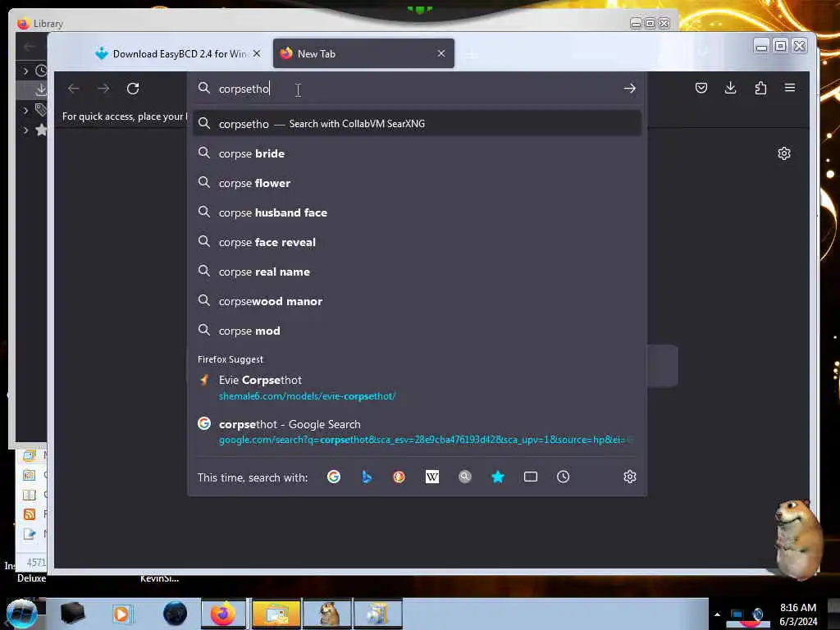Expand All Bookmarks node in Library window
840x630 pixels.
click(25, 130)
